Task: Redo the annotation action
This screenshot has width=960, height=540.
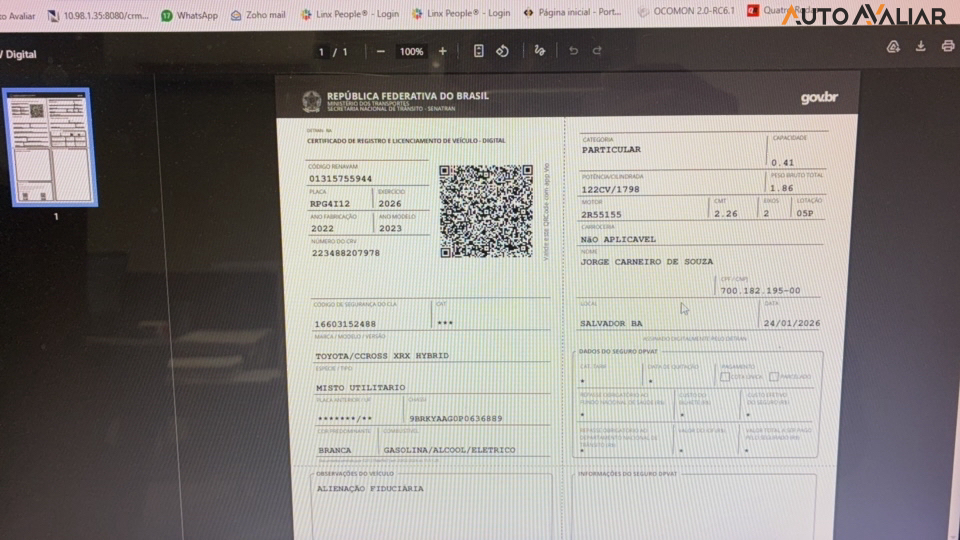Action: pyautogui.click(x=597, y=51)
